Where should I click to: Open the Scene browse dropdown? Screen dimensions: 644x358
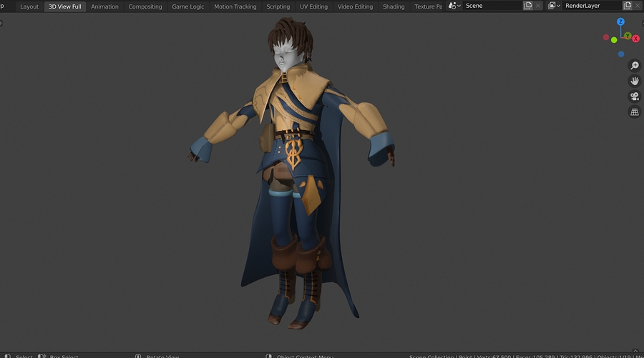[454, 6]
